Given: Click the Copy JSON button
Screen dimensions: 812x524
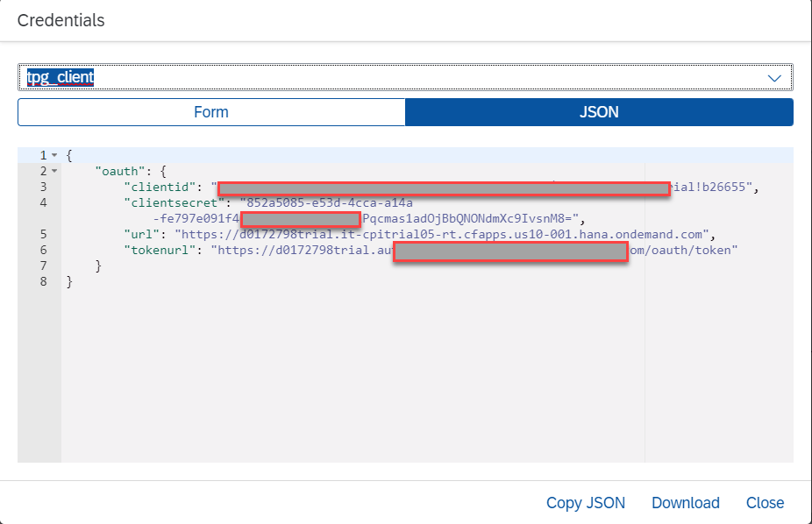Looking at the screenshot, I should 586,502.
